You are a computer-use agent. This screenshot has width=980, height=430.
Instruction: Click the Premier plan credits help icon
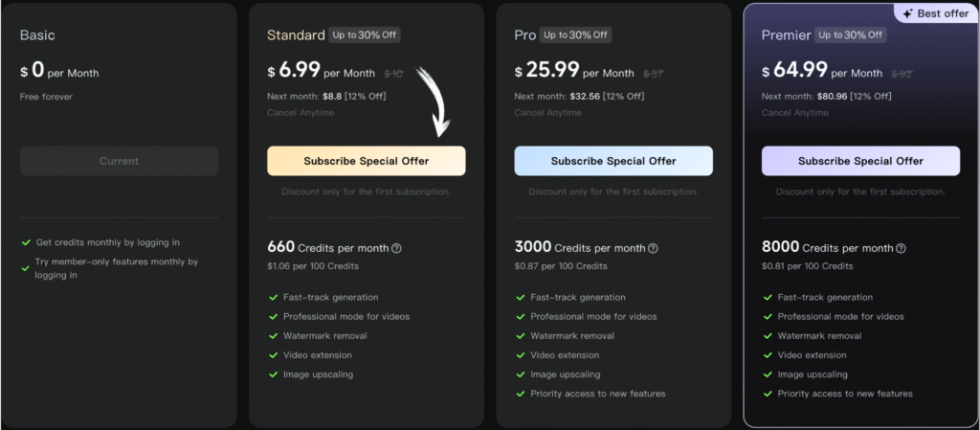(901, 248)
